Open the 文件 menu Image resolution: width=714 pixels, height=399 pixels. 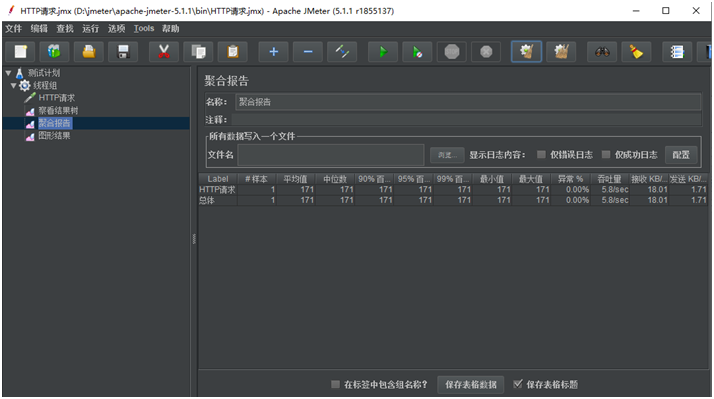pyautogui.click(x=13, y=28)
